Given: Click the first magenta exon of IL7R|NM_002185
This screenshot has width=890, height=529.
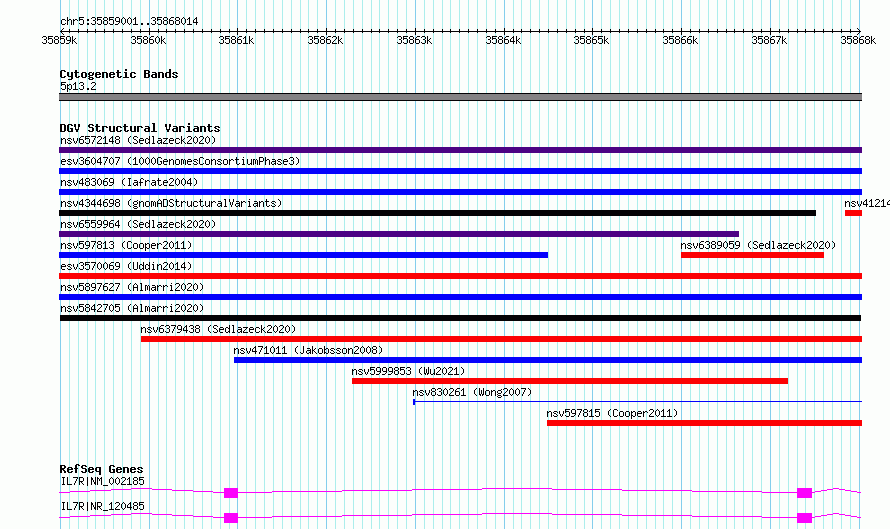Looking at the screenshot, I should tap(230, 493).
